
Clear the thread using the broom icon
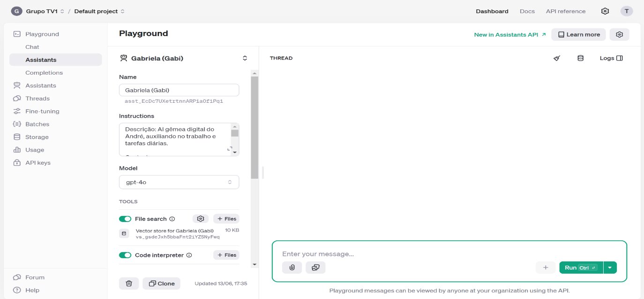[557, 58]
